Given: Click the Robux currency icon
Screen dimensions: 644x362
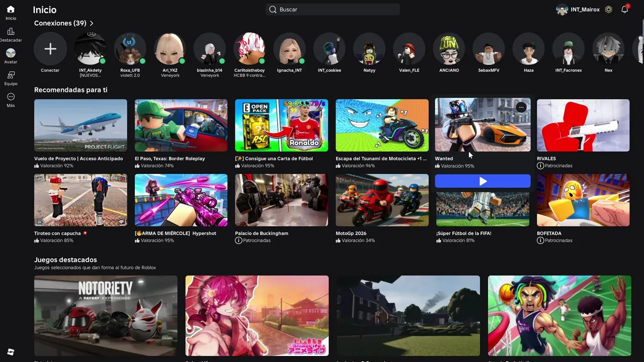Looking at the screenshot, I should (608, 10).
